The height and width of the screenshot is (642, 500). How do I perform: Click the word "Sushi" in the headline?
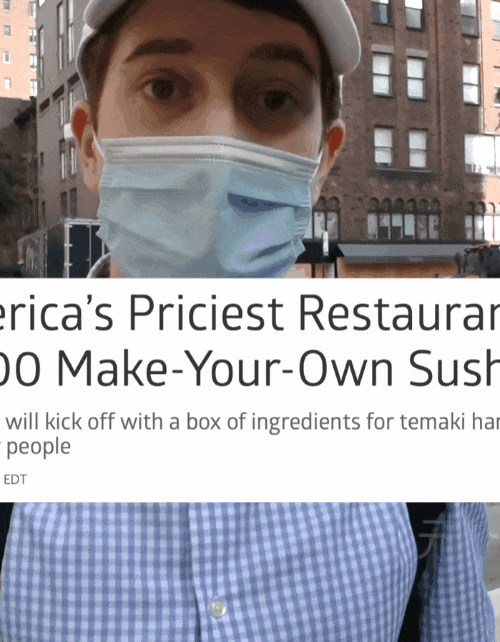(x=455, y=367)
